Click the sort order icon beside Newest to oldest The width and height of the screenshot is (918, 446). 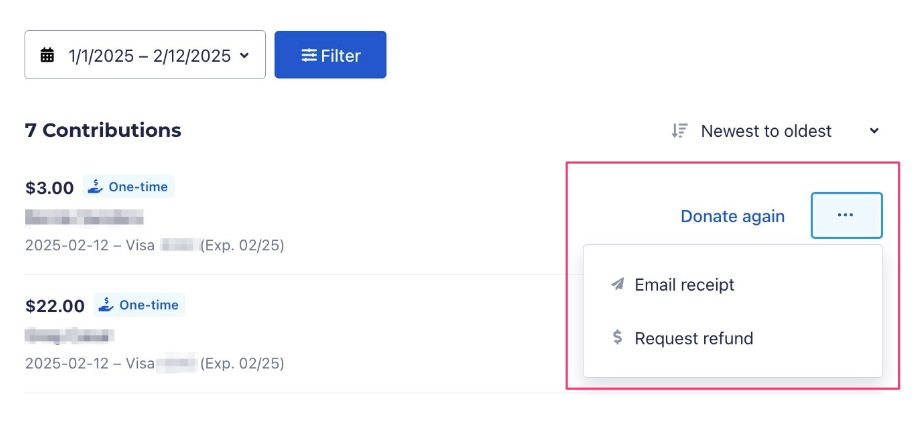click(x=680, y=131)
